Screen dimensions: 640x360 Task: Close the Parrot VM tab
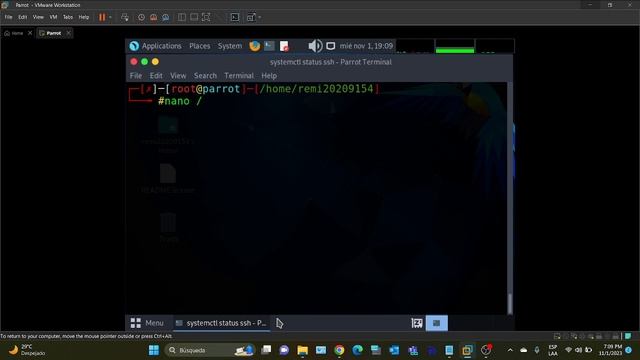tap(69, 33)
